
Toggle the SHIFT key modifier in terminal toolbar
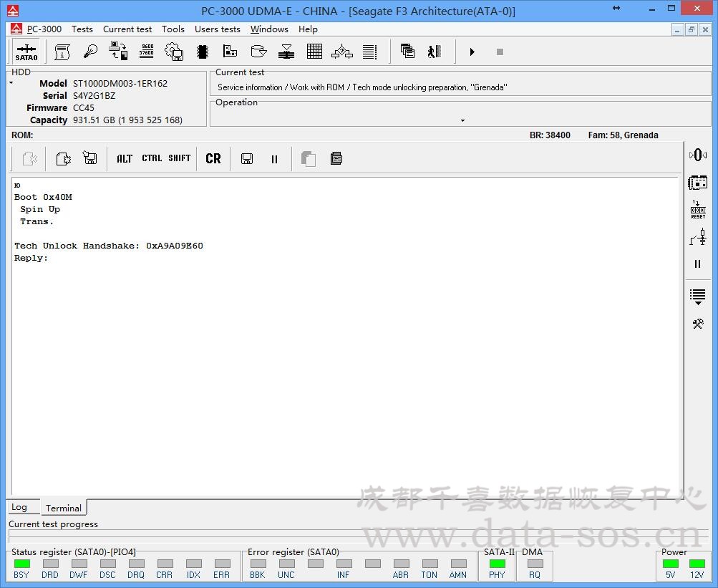point(180,159)
